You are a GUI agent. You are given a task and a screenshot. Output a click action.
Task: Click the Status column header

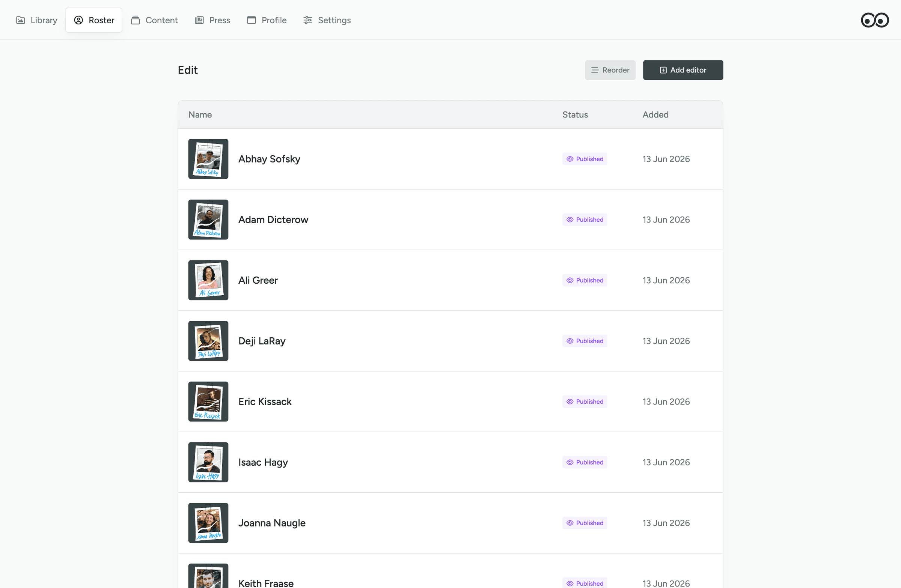pos(575,115)
